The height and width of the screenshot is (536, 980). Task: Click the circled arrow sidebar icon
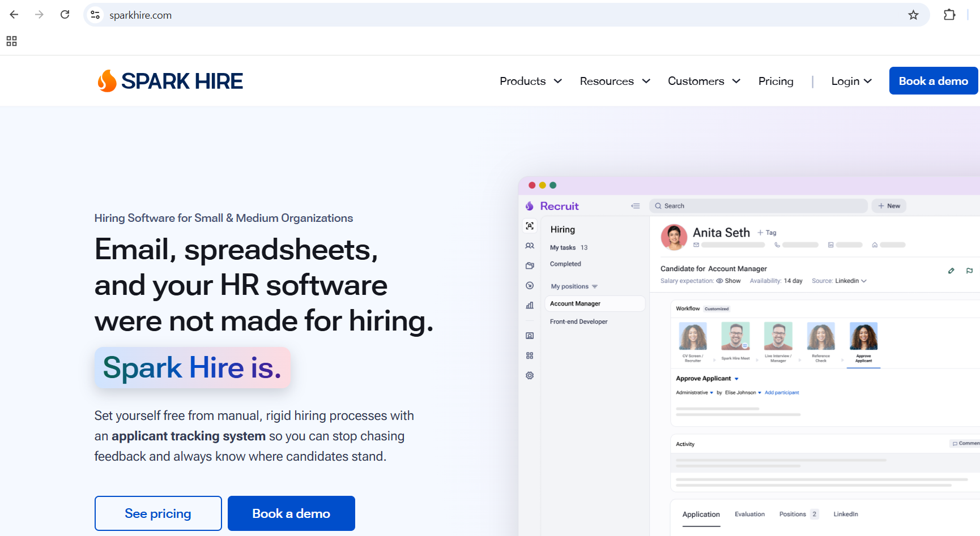(x=530, y=285)
